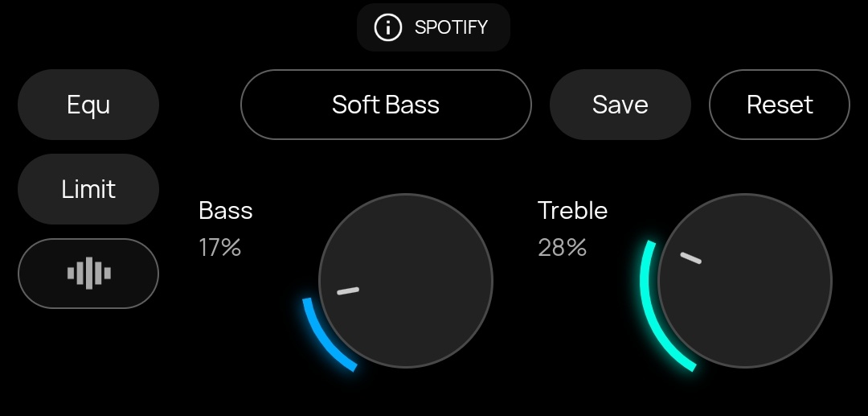Click the Bass 17% value

(220, 248)
